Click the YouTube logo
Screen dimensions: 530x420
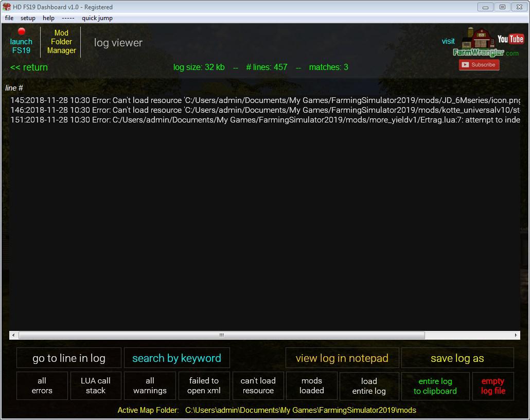510,39
